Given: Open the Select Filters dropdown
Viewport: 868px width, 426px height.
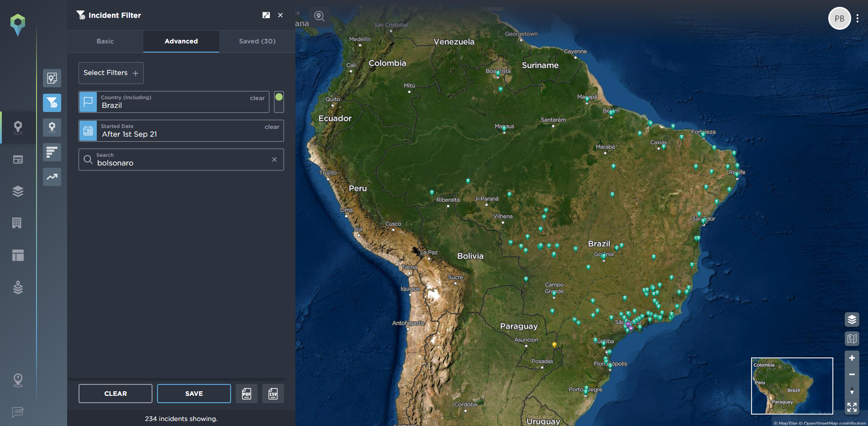Looking at the screenshot, I should tap(111, 73).
